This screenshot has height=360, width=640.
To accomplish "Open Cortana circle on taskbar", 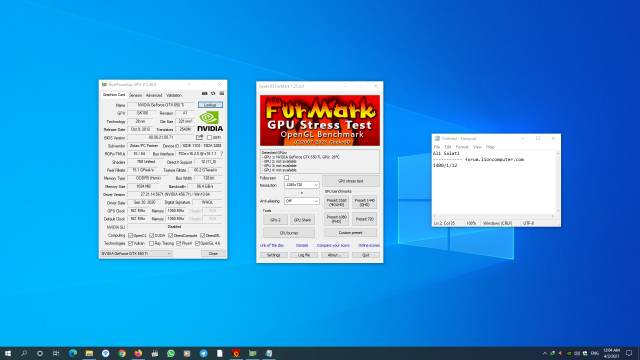I will pyautogui.click(x=40, y=353).
